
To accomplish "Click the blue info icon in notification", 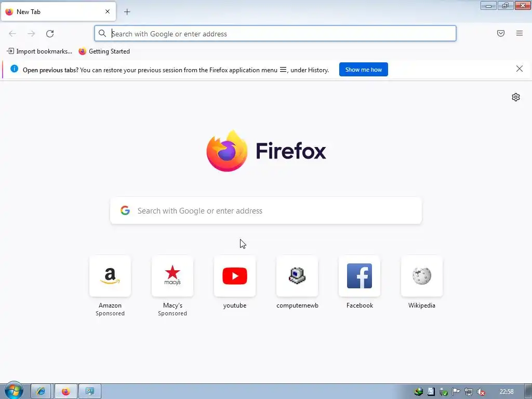I will point(14,69).
